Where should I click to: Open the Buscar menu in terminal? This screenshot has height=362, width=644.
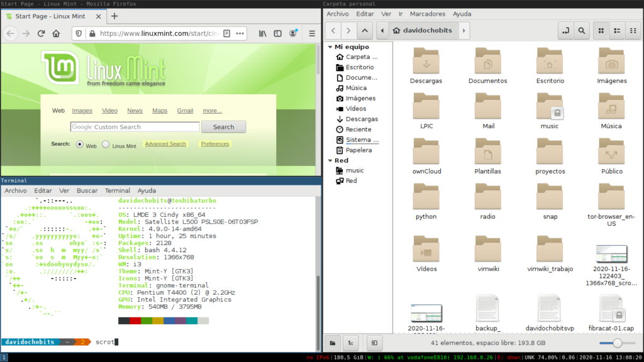point(87,190)
